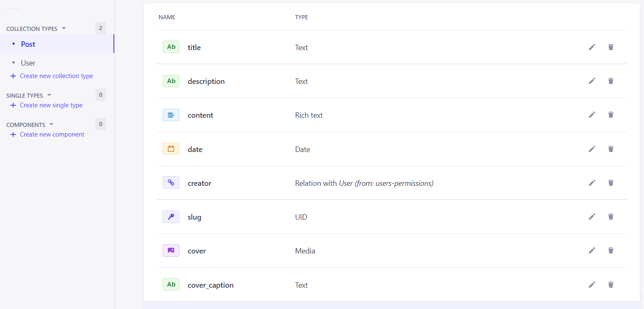This screenshot has height=309, width=644.
Task: Click the calendar icon beside the date field
Action: (171, 149)
